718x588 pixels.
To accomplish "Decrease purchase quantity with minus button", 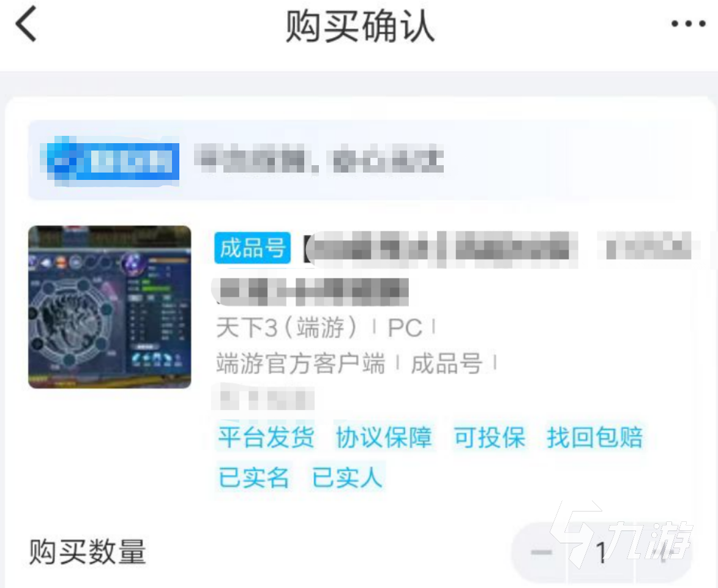I will click(x=541, y=553).
